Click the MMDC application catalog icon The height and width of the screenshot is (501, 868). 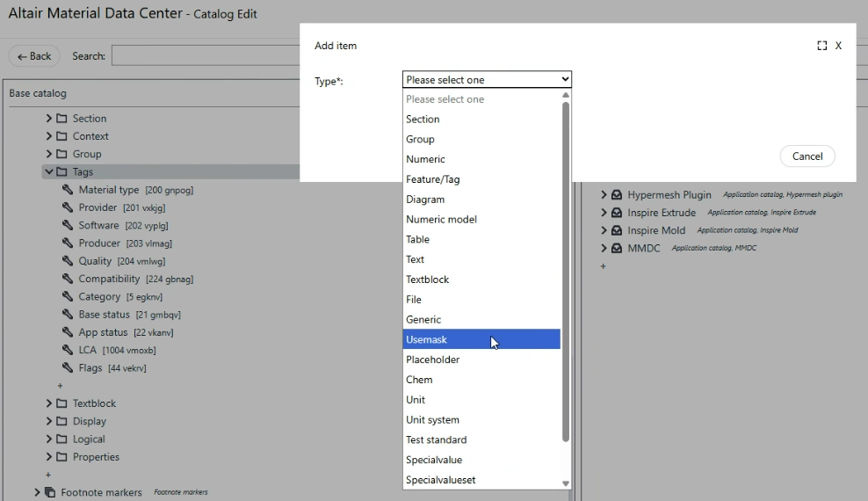pyautogui.click(x=617, y=248)
